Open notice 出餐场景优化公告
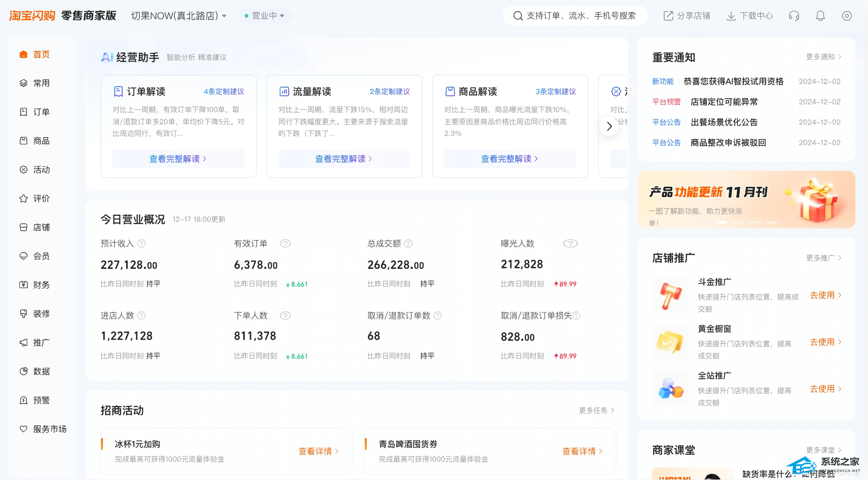Viewport: 868px width, 480px height. pyautogui.click(x=724, y=122)
